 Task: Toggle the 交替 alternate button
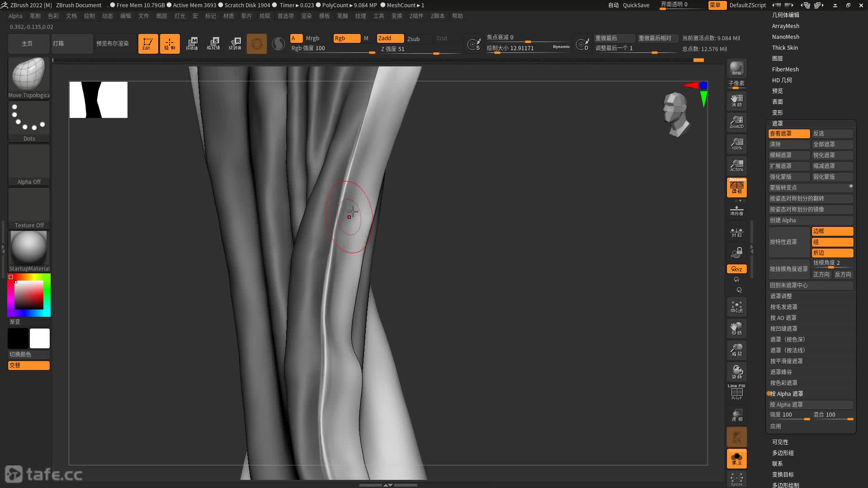29,365
